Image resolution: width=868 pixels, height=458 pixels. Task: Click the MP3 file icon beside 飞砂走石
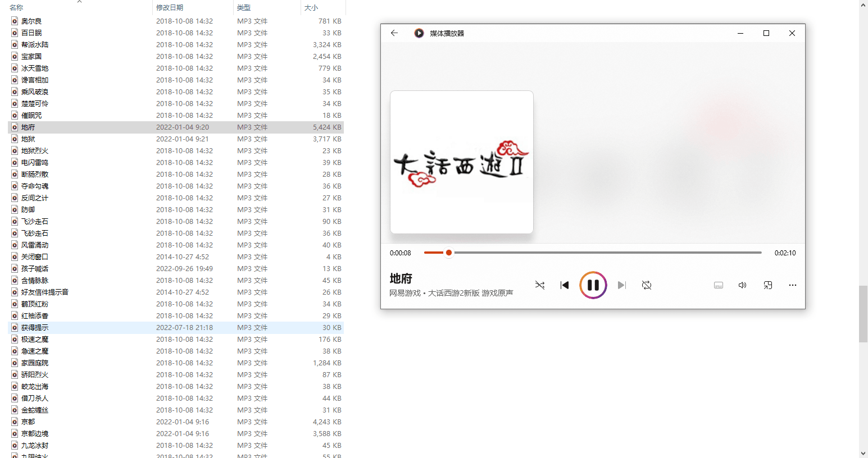(x=15, y=233)
